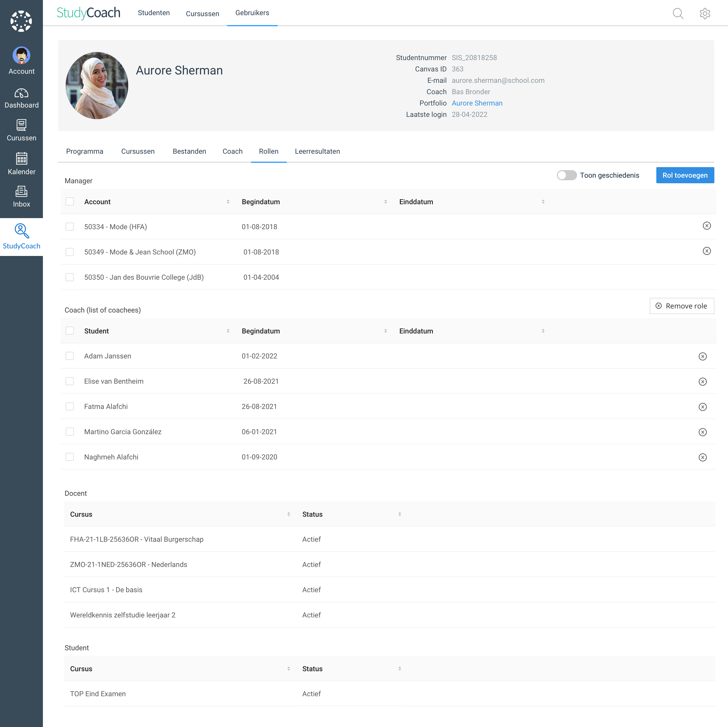This screenshot has width=728, height=727.
Task: Remove coachee Martino Garcia González
Action: tap(702, 432)
